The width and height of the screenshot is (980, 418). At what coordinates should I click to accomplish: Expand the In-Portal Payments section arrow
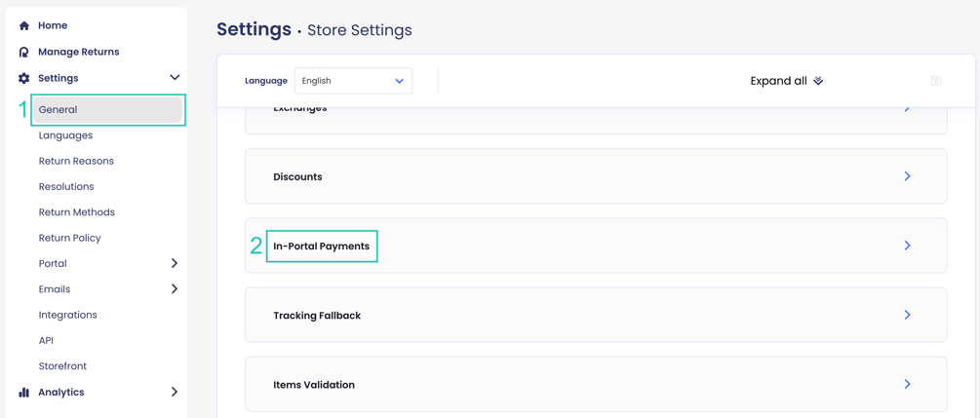(908, 246)
